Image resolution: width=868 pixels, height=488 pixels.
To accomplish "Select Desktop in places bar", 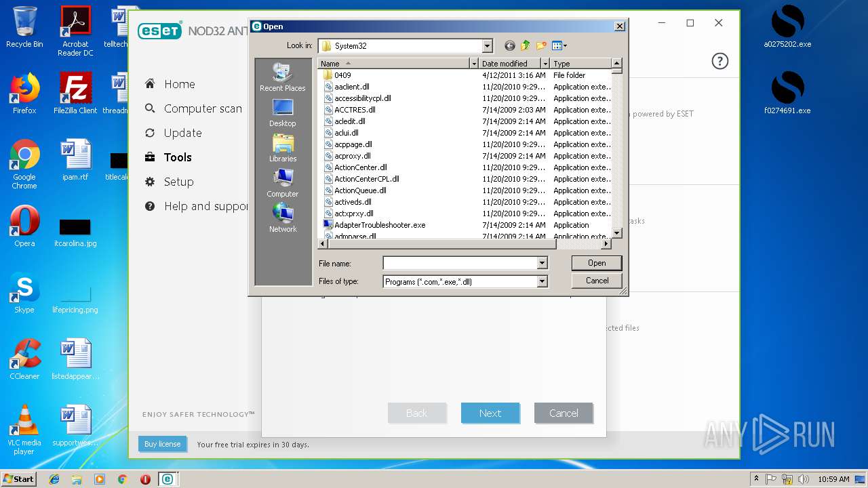I will pos(283,113).
